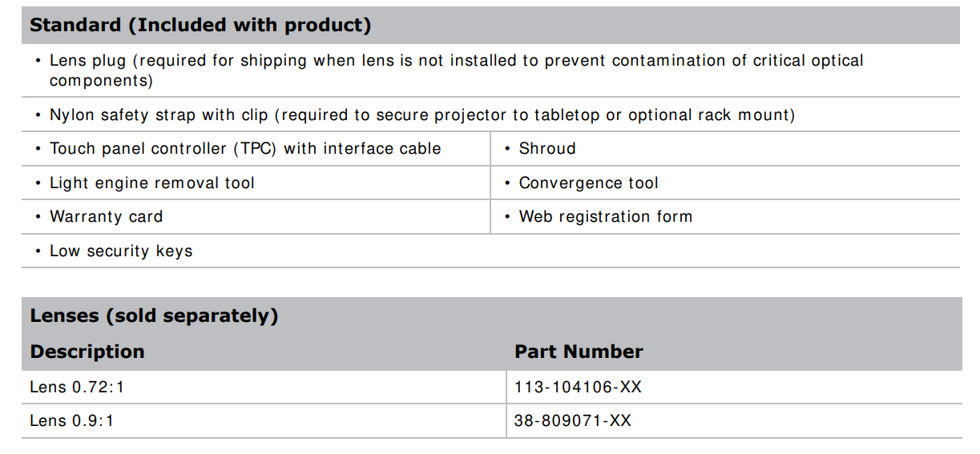
Task: Select the Lens 0.9:1 description cell
Action: pos(72,420)
